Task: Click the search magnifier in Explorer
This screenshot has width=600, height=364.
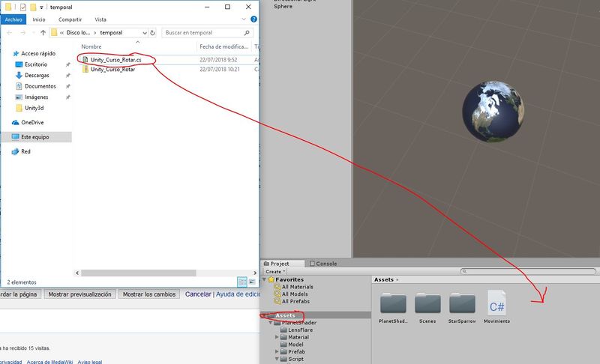Action: pos(247,33)
